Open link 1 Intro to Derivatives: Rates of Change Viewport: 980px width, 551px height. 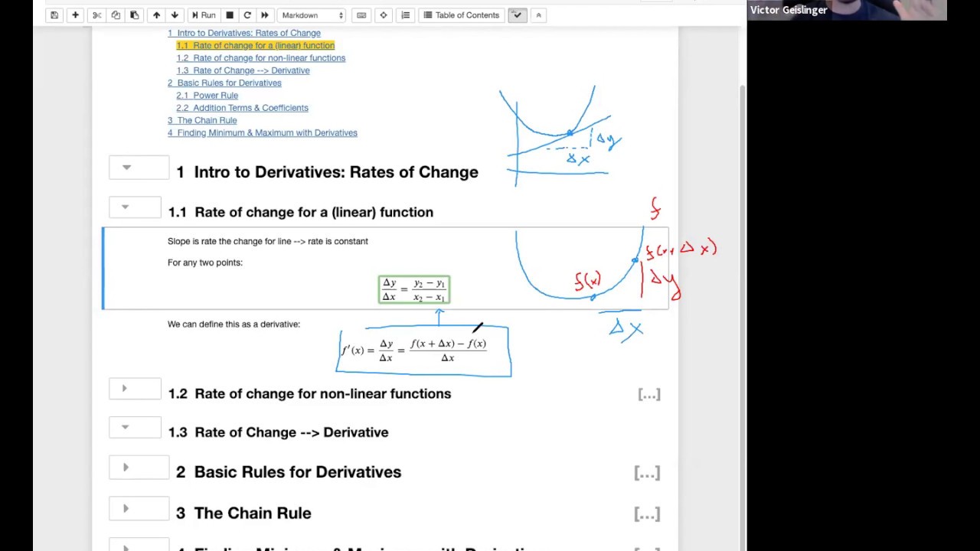click(244, 33)
